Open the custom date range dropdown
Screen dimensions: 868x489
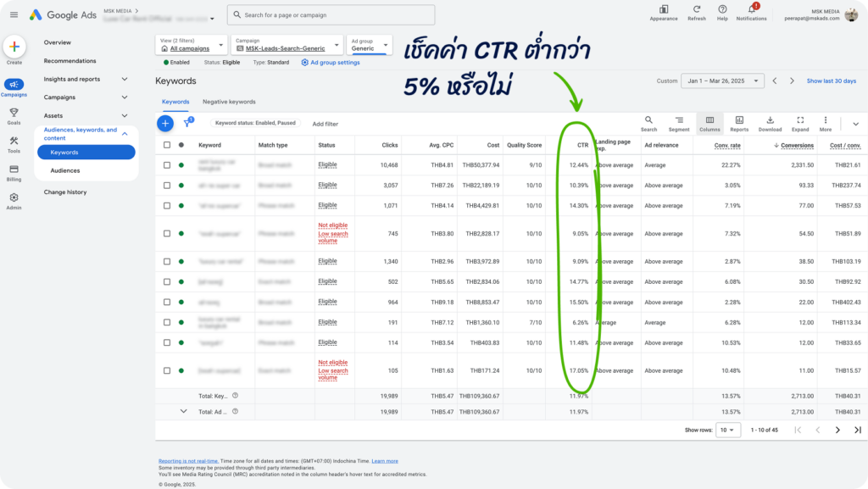point(722,81)
